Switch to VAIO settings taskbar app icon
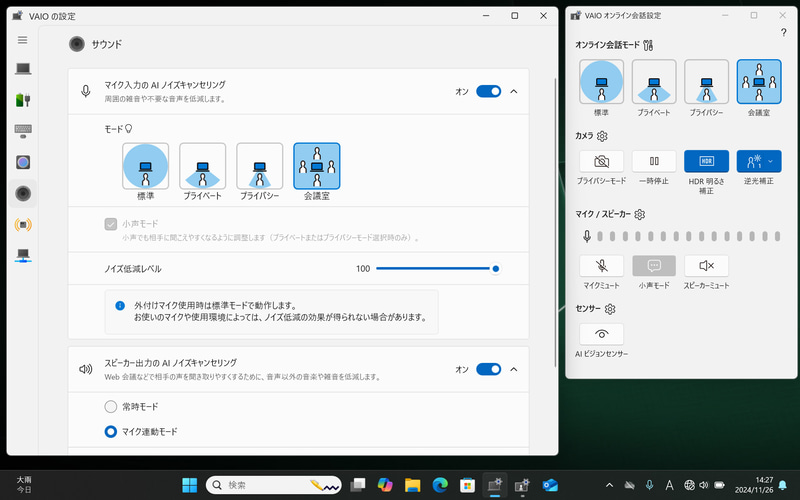This screenshot has width=800, height=500. pos(495,485)
